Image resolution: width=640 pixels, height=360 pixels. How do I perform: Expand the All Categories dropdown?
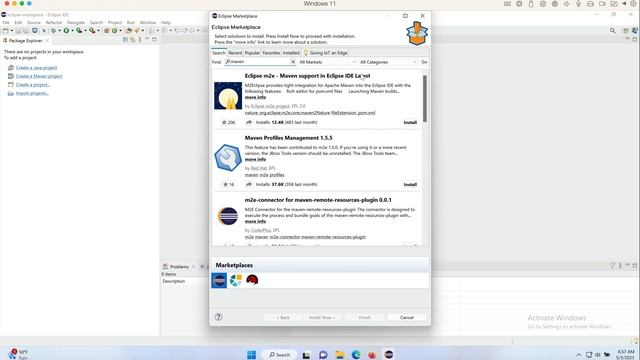point(388,62)
